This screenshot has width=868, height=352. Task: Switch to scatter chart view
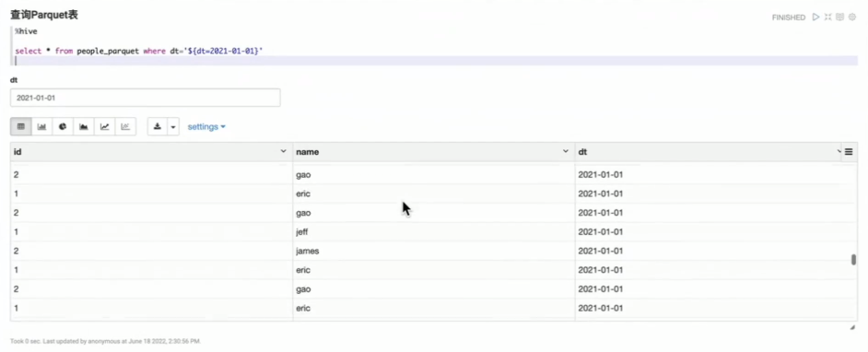click(125, 126)
